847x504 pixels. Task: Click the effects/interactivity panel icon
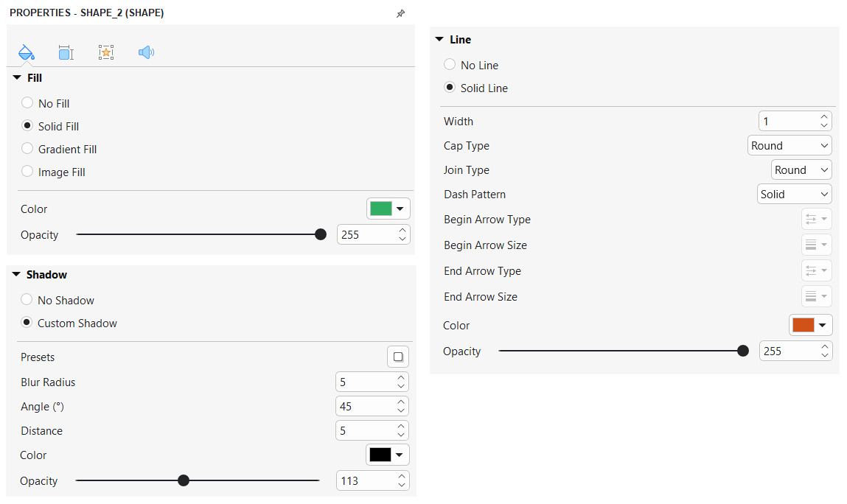[106, 52]
